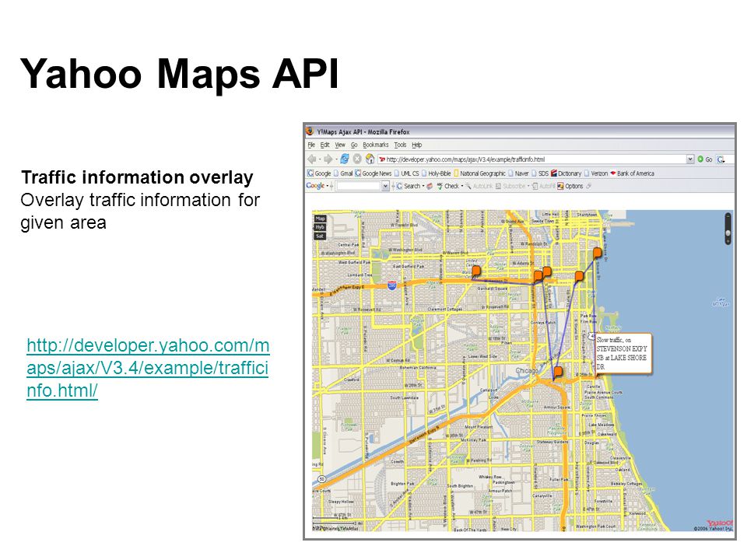Click the orange marker near Lake Shore Dr
Image resolution: width=747 pixels, height=560 pixels.
pyautogui.click(x=597, y=253)
